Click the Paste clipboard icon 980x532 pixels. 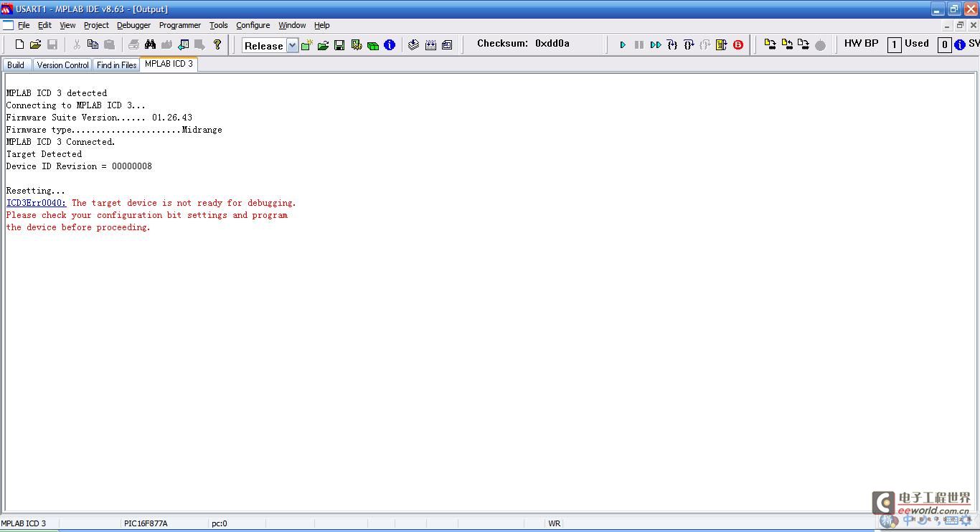[109, 44]
